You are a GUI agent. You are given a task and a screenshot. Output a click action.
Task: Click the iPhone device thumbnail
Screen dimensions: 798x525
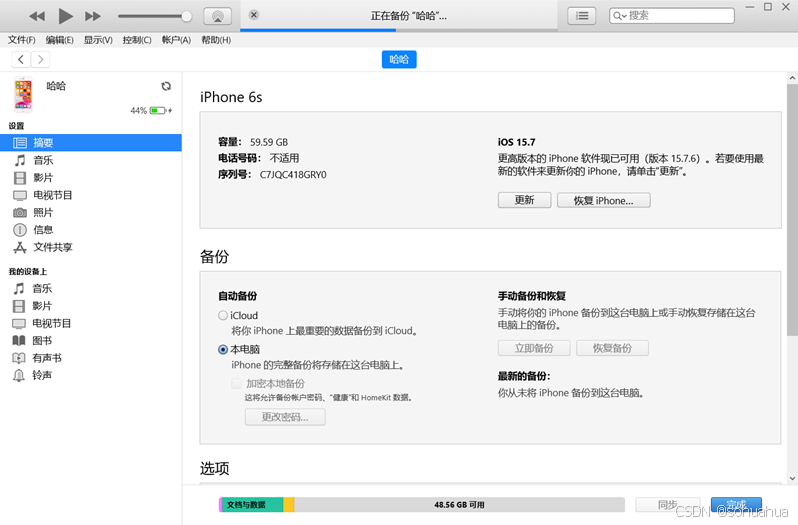pos(23,94)
